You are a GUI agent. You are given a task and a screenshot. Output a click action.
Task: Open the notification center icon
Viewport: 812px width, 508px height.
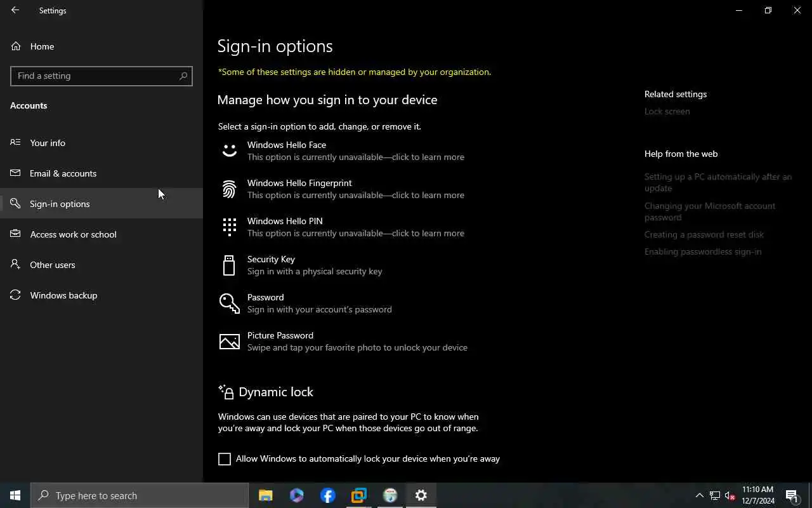(x=792, y=495)
